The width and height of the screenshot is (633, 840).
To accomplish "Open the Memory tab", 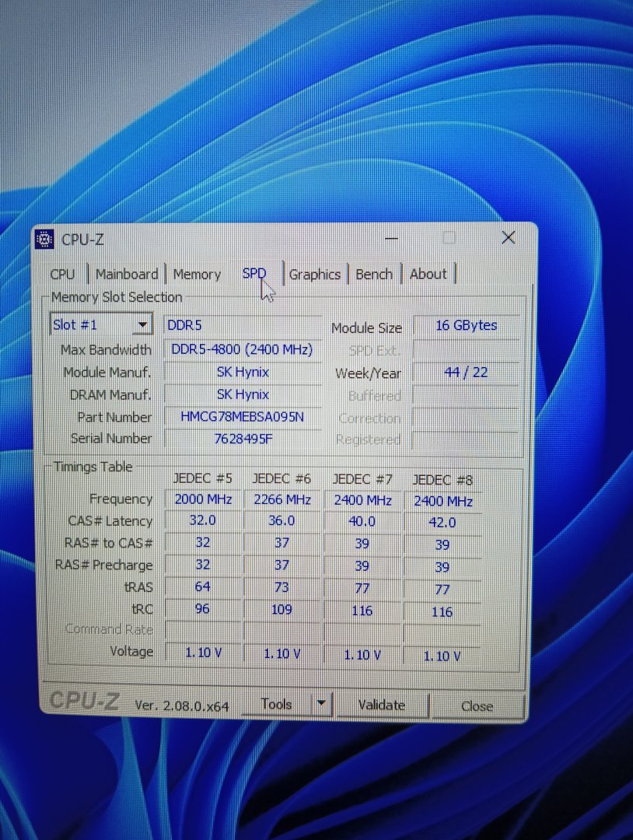I will [x=197, y=275].
